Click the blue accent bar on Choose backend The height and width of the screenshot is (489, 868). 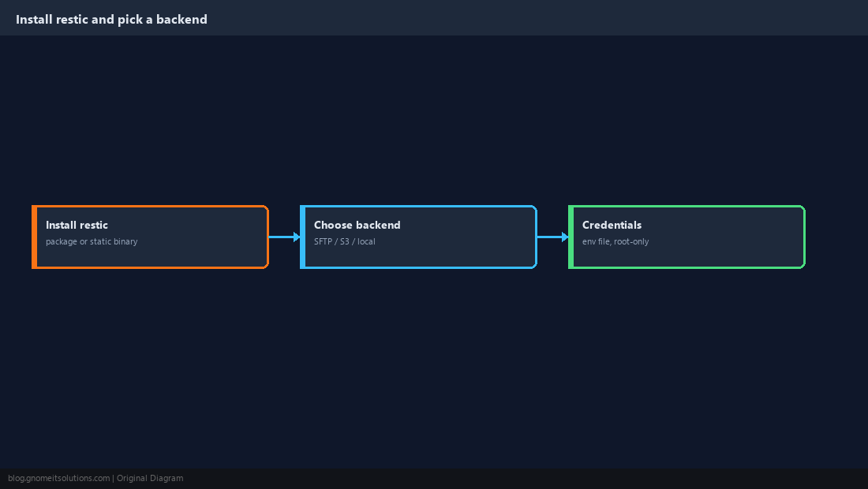click(x=303, y=237)
